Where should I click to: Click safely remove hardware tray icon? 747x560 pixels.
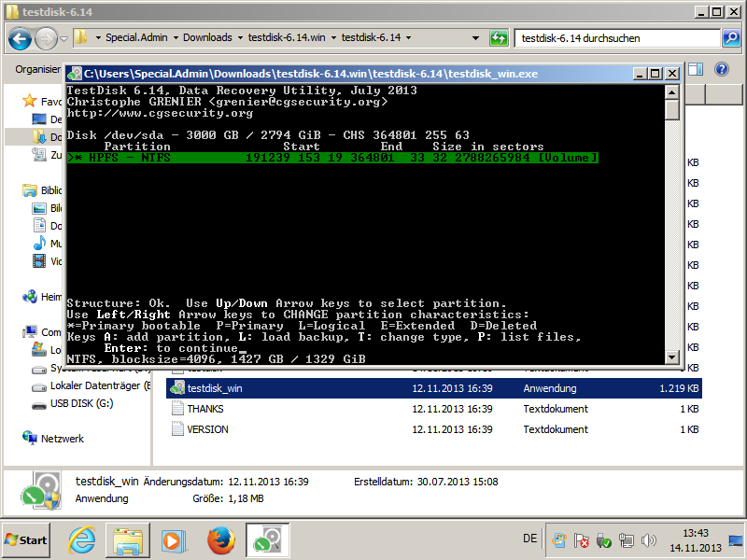click(603, 540)
